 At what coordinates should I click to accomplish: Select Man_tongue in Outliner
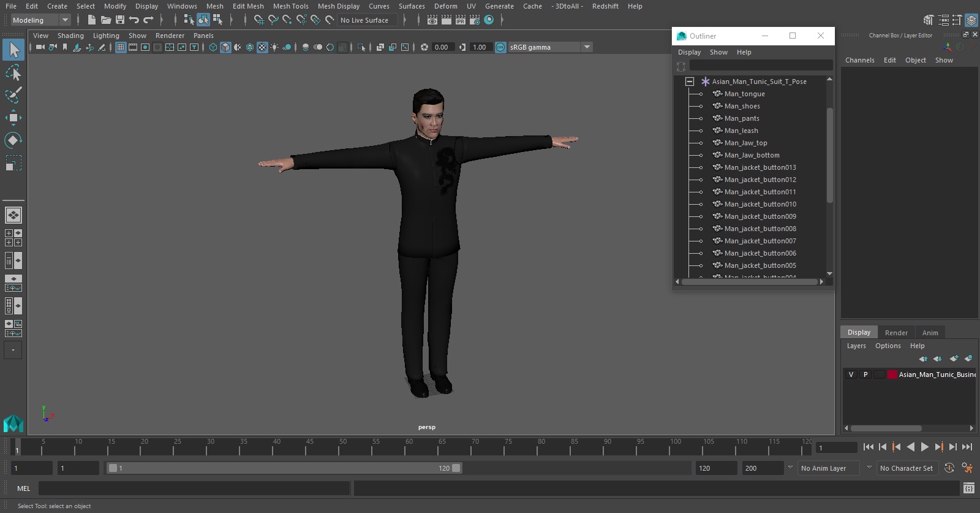point(744,94)
